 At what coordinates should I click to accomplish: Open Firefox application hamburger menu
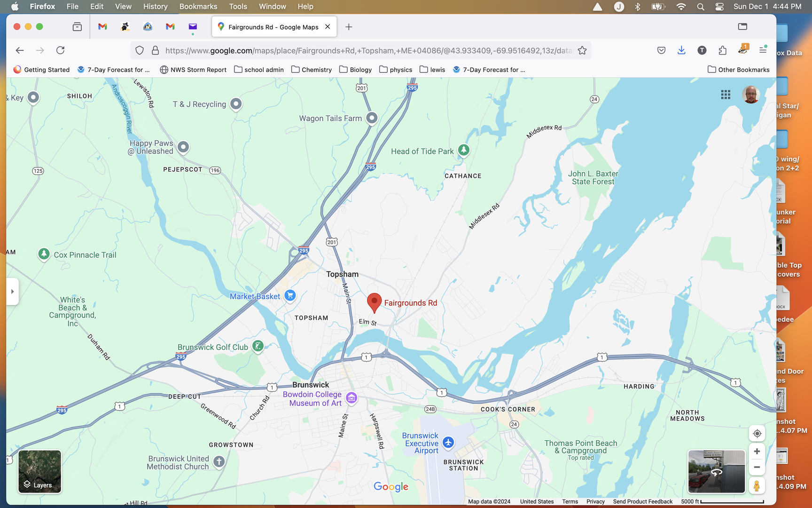pyautogui.click(x=763, y=50)
